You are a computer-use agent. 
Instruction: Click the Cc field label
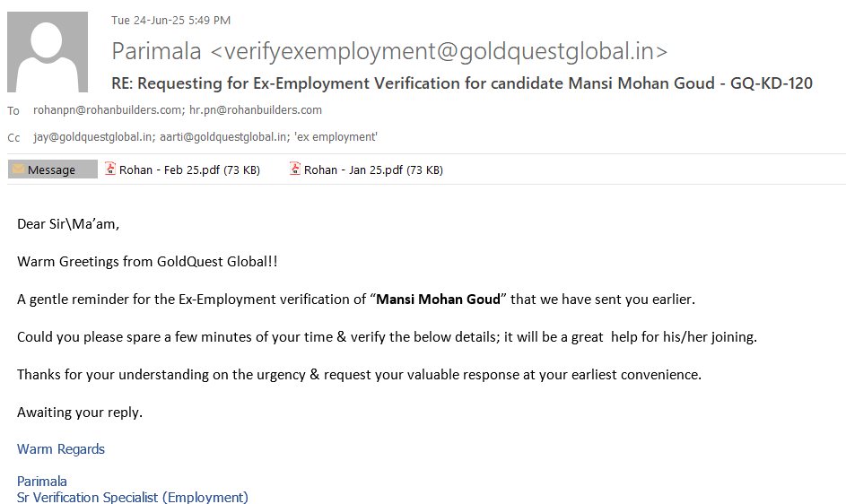pyautogui.click(x=13, y=138)
